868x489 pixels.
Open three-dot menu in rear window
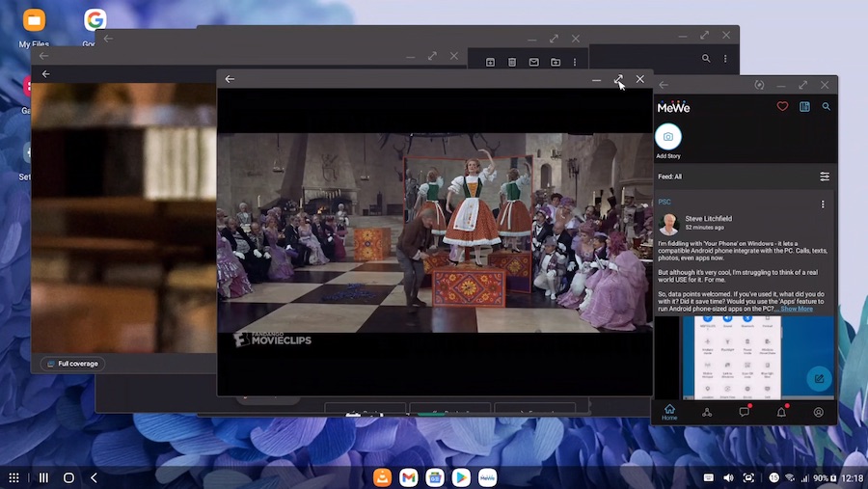point(725,58)
